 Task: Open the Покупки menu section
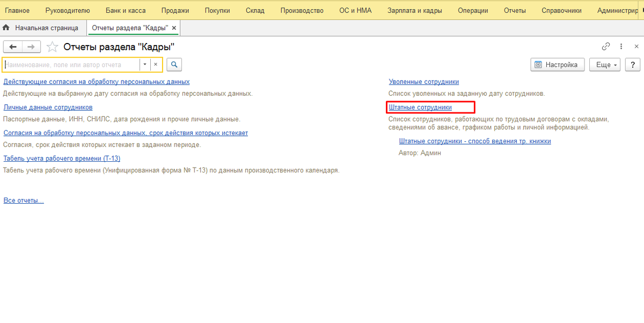coord(217,10)
